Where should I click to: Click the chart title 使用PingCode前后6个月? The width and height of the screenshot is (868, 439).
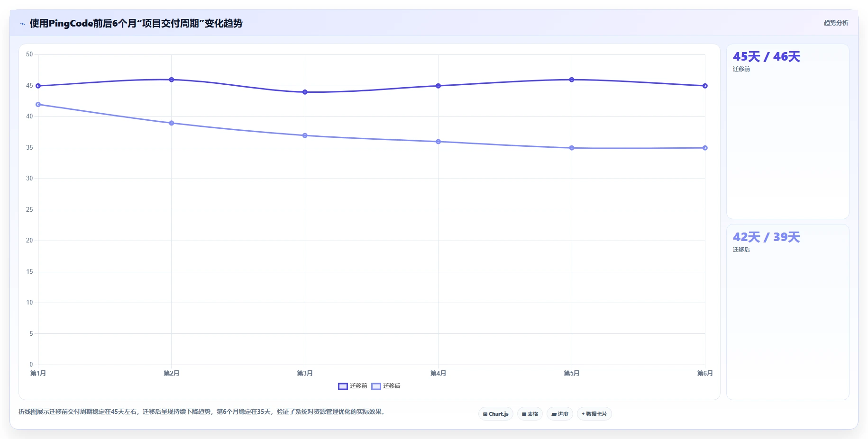tap(136, 23)
